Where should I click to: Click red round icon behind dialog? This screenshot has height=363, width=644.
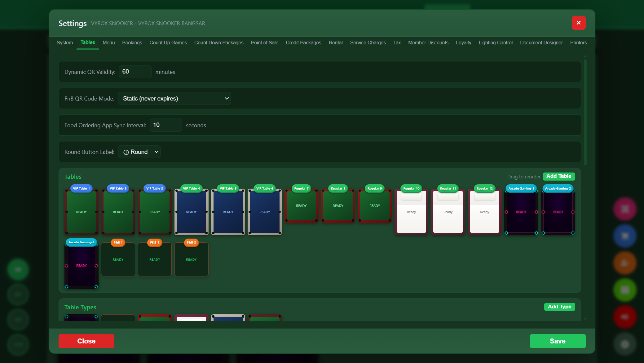(x=625, y=317)
